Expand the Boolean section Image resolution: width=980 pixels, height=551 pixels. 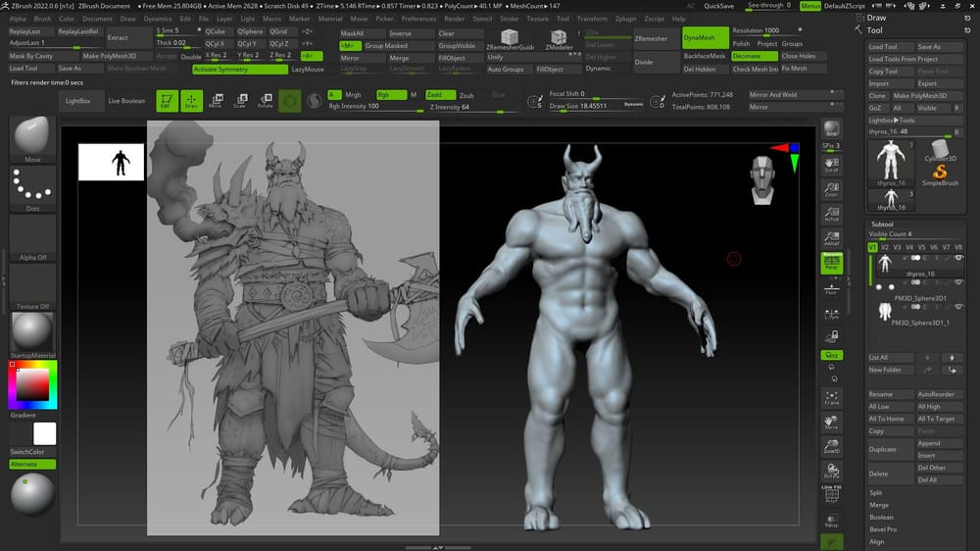881,518
